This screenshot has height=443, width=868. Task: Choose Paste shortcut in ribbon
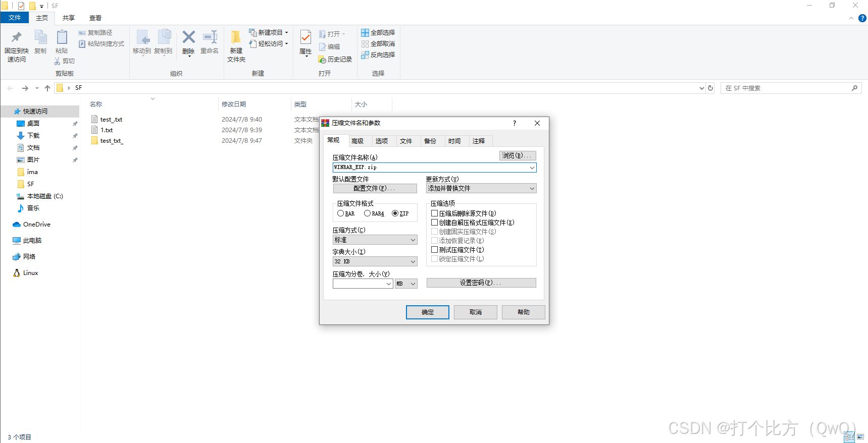point(101,44)
